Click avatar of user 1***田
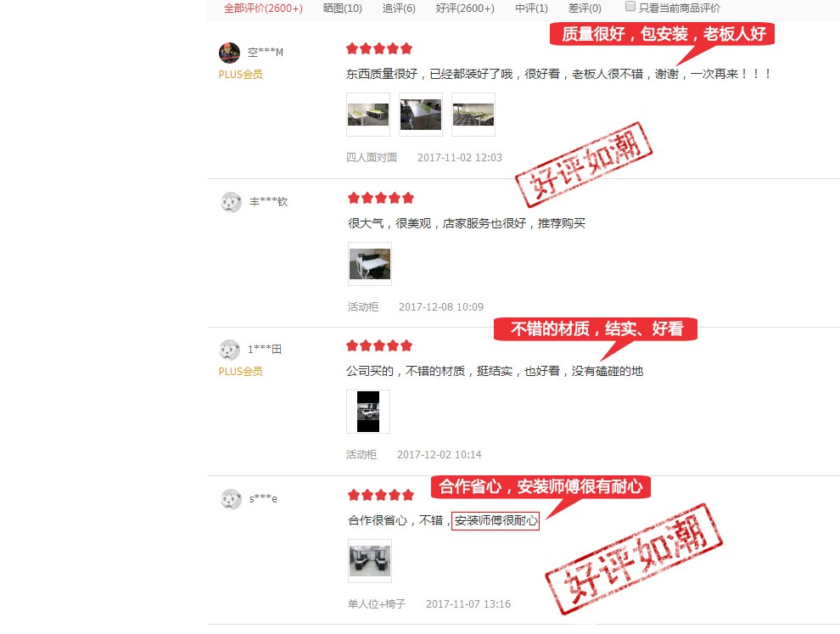This screenshot has height=634, width=840. point(229,350)
